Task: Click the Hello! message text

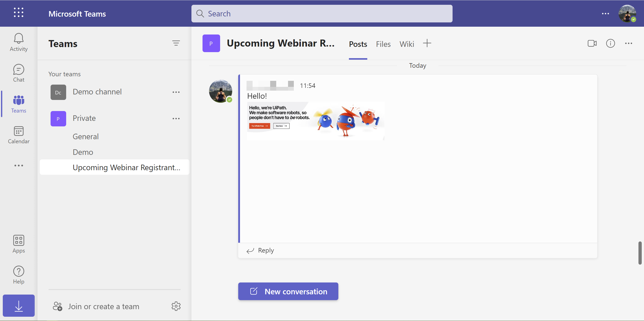Action: point(257,96)
